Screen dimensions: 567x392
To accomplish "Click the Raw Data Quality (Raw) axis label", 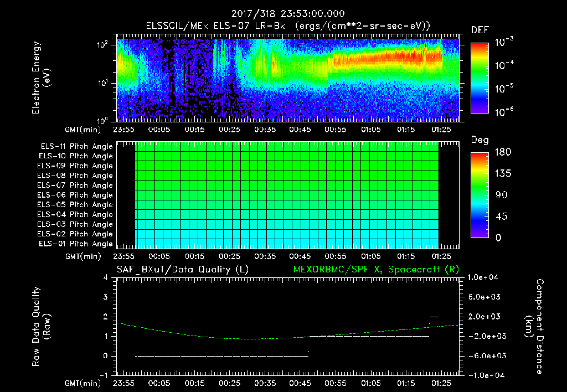I will click(x=41, y=327).
